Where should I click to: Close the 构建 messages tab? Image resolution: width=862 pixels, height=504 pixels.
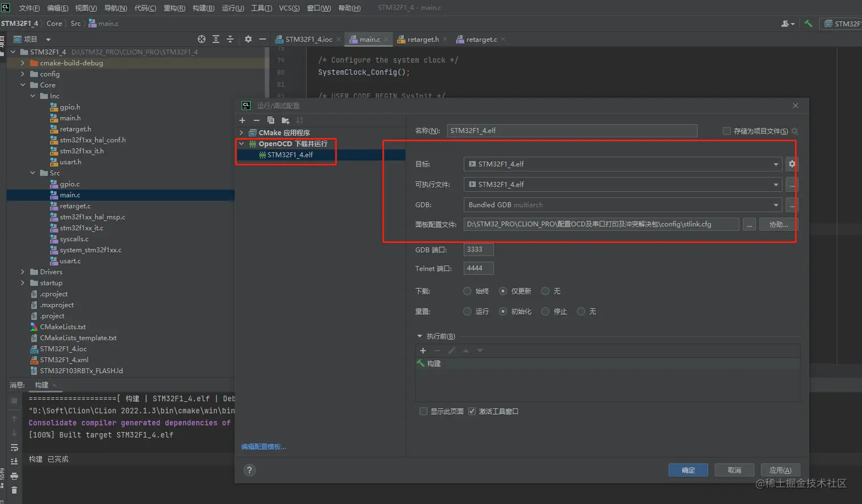click(x=55, y=385)
